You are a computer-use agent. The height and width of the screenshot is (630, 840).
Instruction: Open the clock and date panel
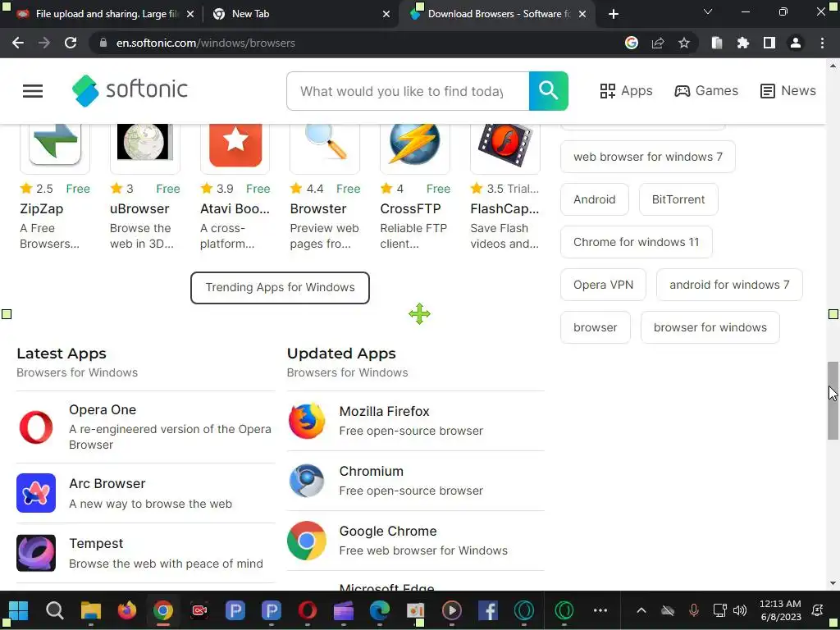780,610
